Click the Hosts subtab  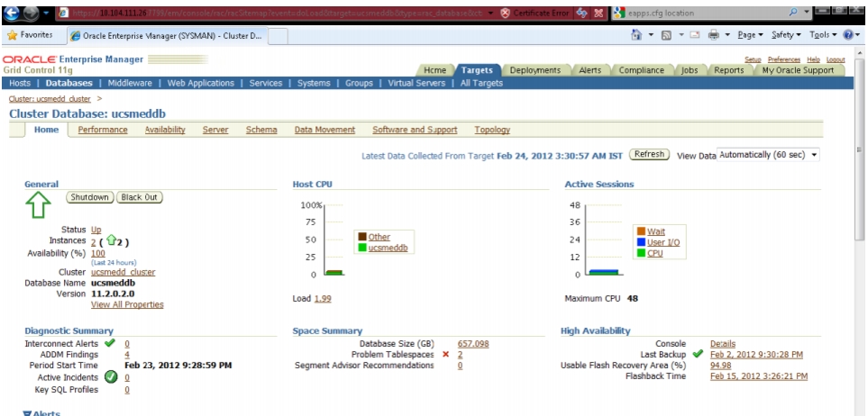click(x=20, y=83)
